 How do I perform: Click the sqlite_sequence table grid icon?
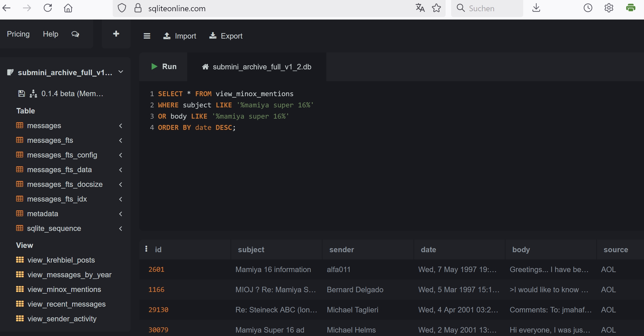pyautogui.click(x=20, y=228)
